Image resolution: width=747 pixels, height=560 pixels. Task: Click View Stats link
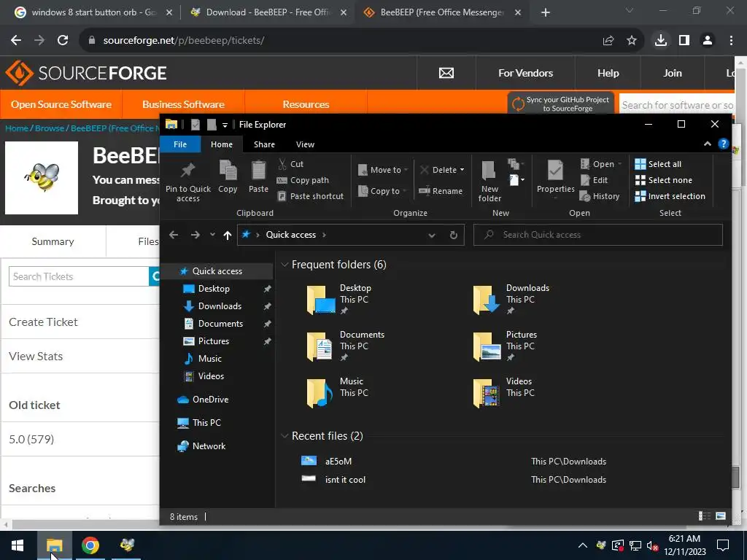(x=36, y=356)
